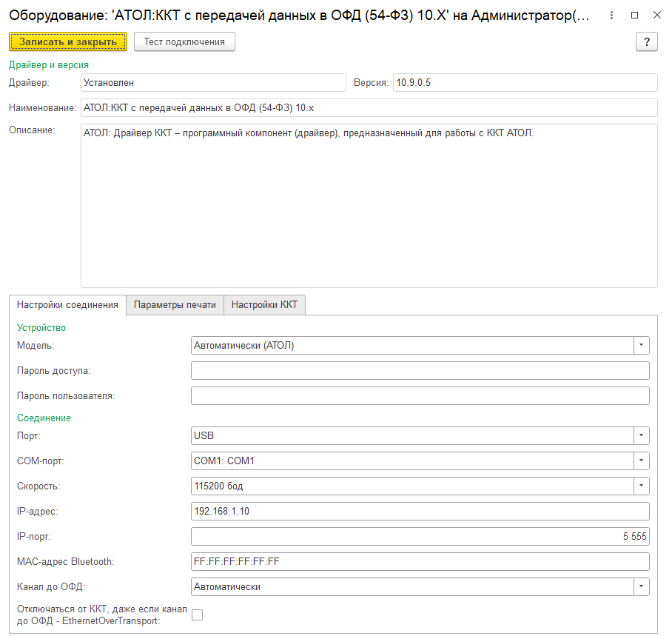Open the three-dots window menu
Viewport: 672px width, 636px height.
click(x=611, y=15)
